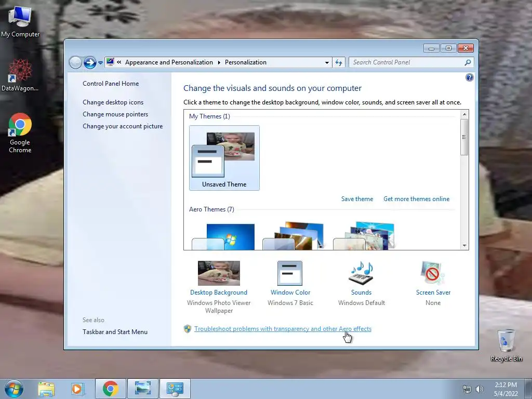Maximize the Personalization window
The height and width of the screenshot is (399, 532).
(x=448, y=48)
